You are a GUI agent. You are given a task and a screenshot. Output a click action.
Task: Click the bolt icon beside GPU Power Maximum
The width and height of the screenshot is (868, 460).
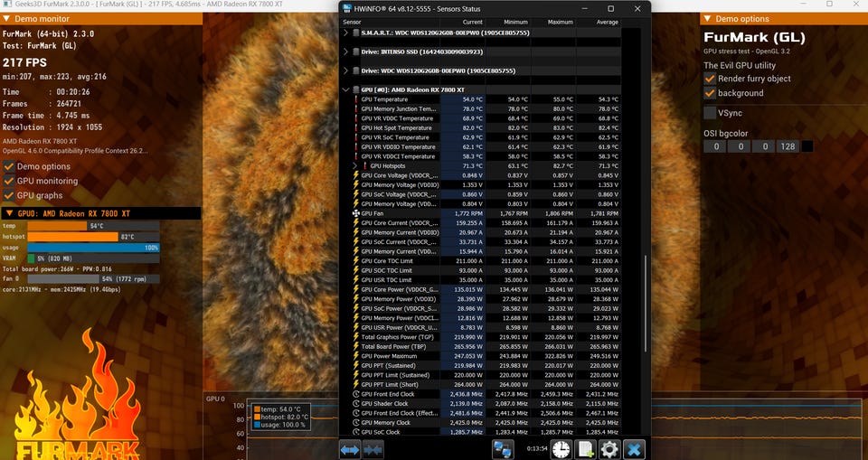[x=356, y=356]
